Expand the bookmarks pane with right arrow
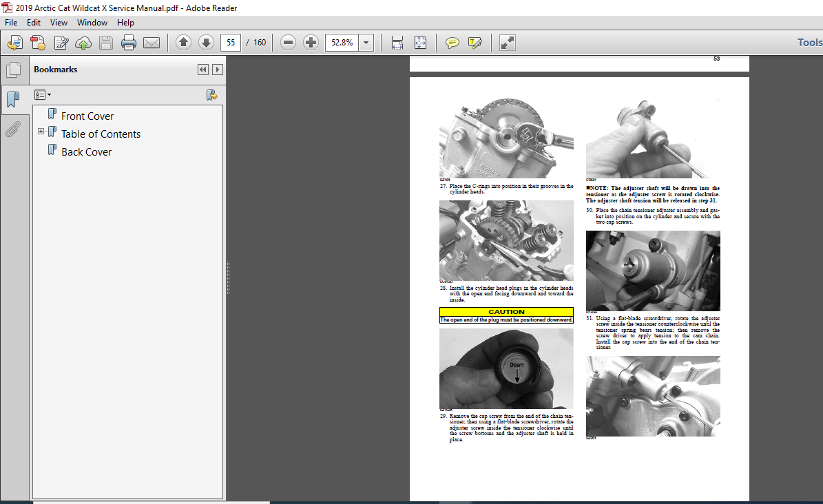 218,70
